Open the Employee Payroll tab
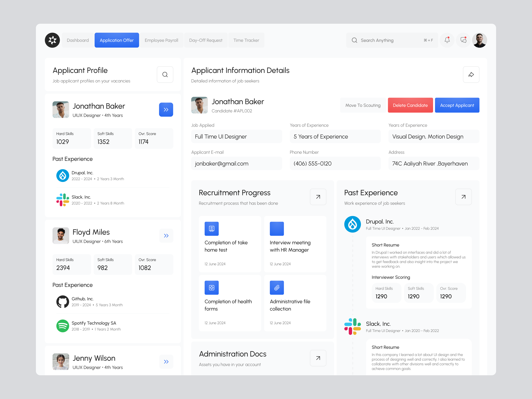Image resolution: width=532 pixels, height=399 pixels. (x=161, y=40)
